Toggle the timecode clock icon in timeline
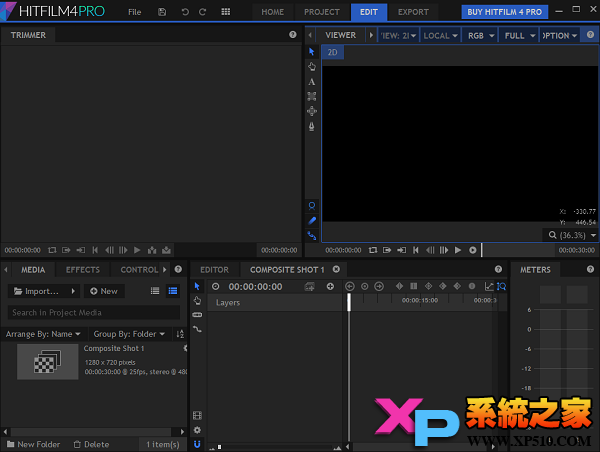 [216, 286]
